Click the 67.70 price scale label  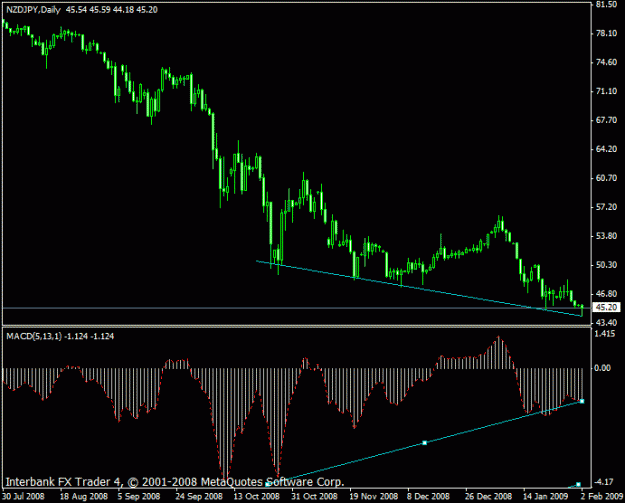(606, 120)
